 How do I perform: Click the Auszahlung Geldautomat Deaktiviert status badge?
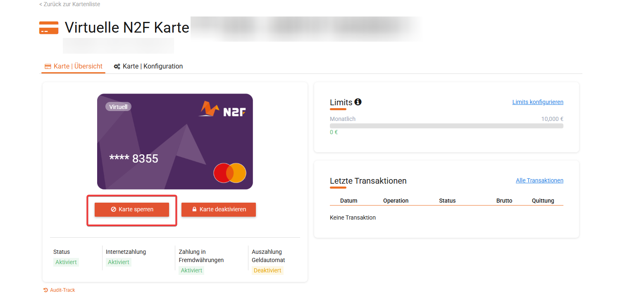click(267, 271)
